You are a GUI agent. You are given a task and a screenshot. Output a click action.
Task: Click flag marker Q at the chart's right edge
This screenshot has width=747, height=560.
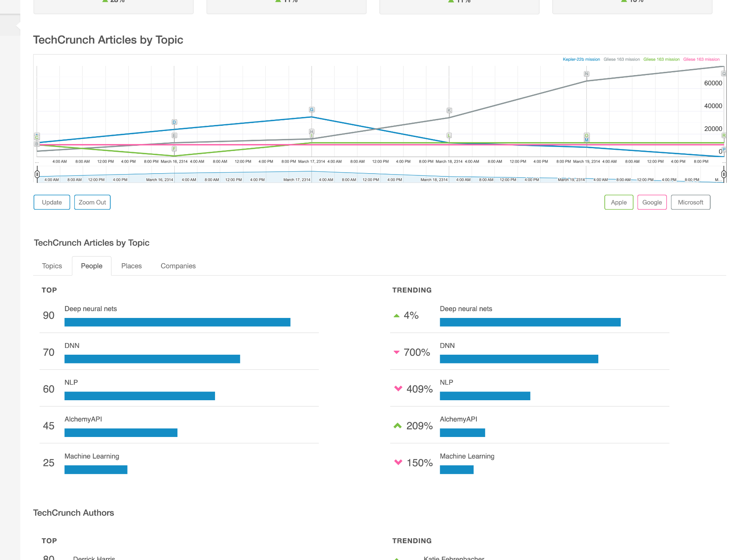[723, 73]
